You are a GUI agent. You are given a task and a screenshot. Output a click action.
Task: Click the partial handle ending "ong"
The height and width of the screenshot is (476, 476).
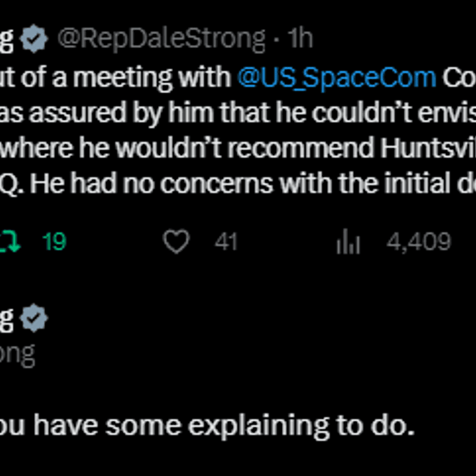click(17, 355)
